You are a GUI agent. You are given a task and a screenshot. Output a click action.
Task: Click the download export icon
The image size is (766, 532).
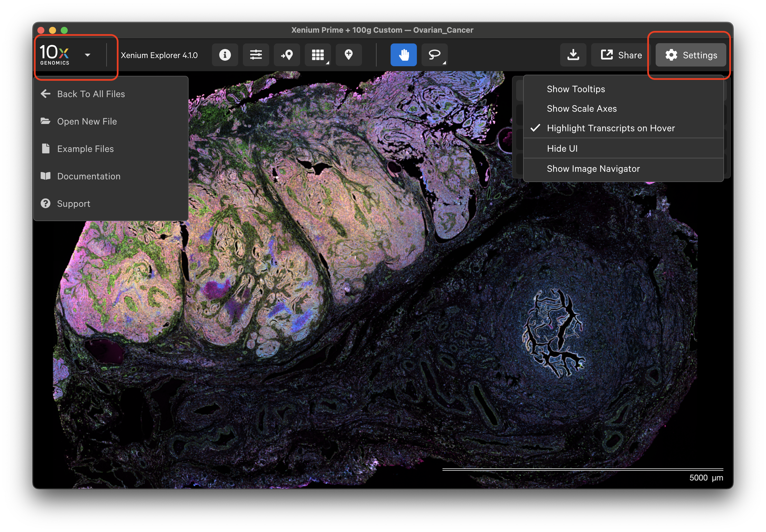coord(573,55)
